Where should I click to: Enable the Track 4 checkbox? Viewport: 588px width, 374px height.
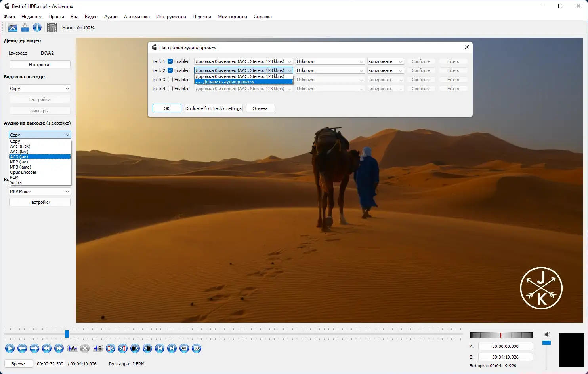tap(170, 89)
